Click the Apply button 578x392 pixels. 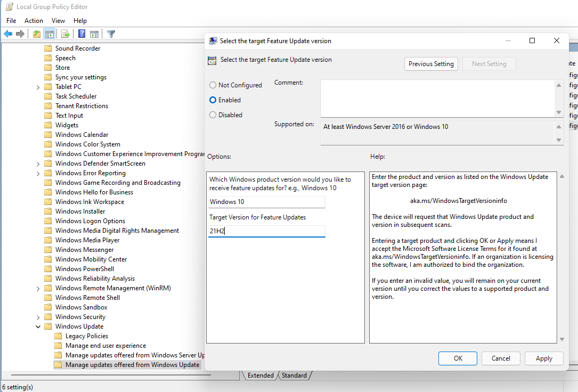click(544, 358)
